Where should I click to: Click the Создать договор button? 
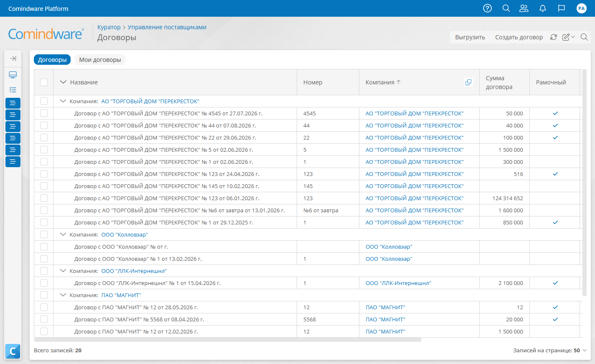(x=519, y=37)
